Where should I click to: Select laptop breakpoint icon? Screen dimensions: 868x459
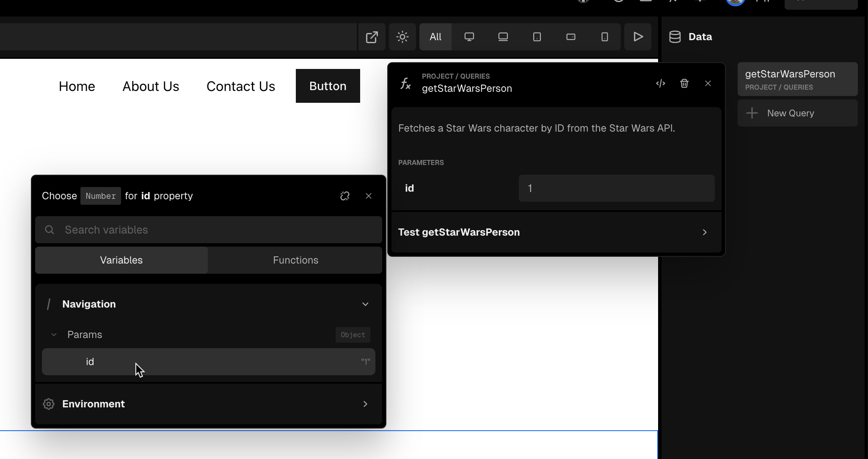coord(503,37)
